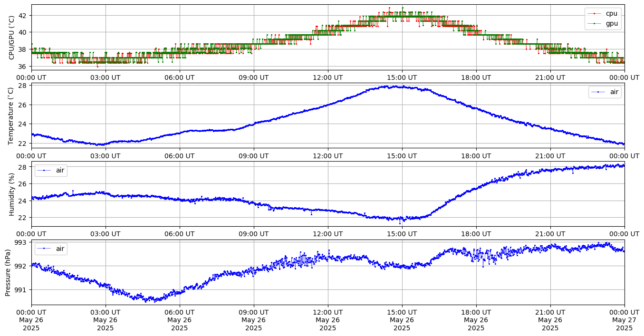Select the red cpu line sample in legend

coord(595,14)
